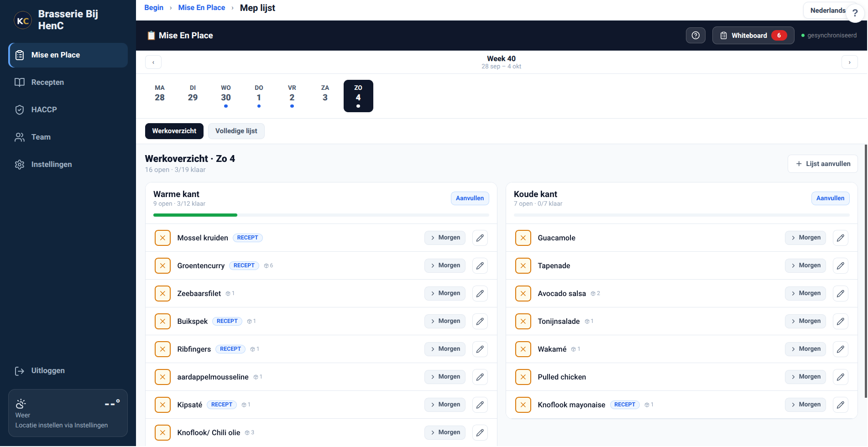Select Wednesday 30 in the week strip

tap(226, 96)
